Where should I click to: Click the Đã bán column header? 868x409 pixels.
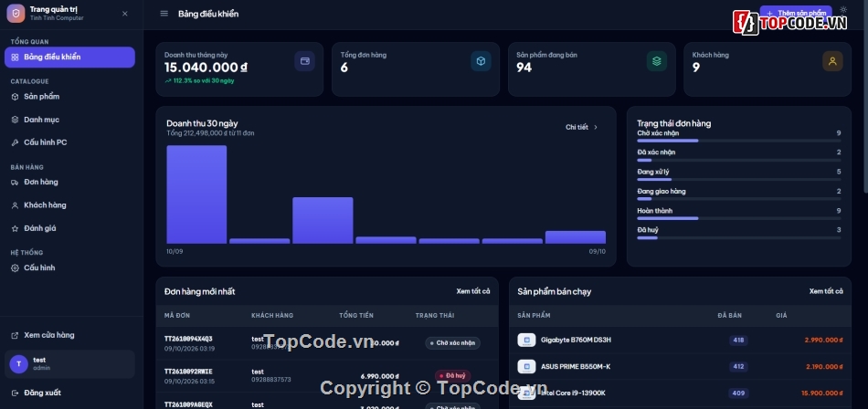(730, 316)
